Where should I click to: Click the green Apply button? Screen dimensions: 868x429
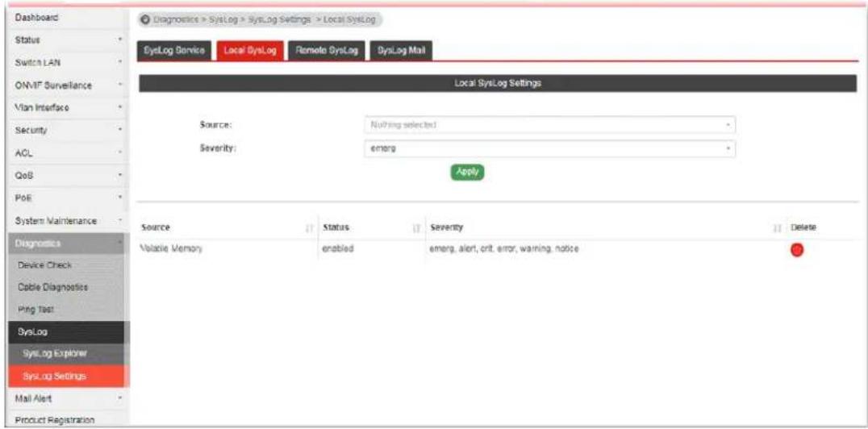[x=467, y=172]
